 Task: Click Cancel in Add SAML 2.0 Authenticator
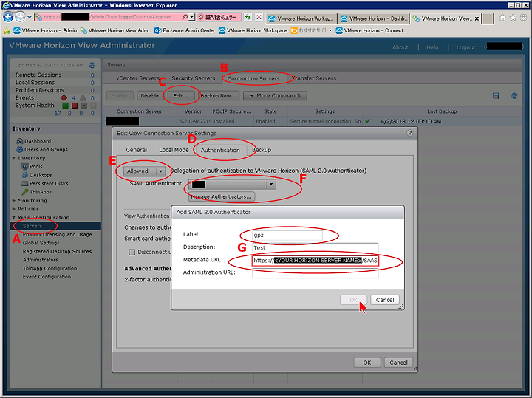(385, 300)
